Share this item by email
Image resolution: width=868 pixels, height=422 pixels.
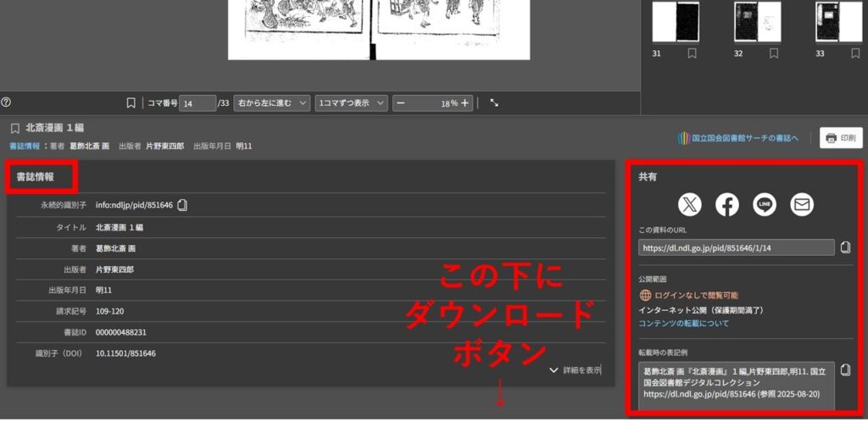point(801,204)
